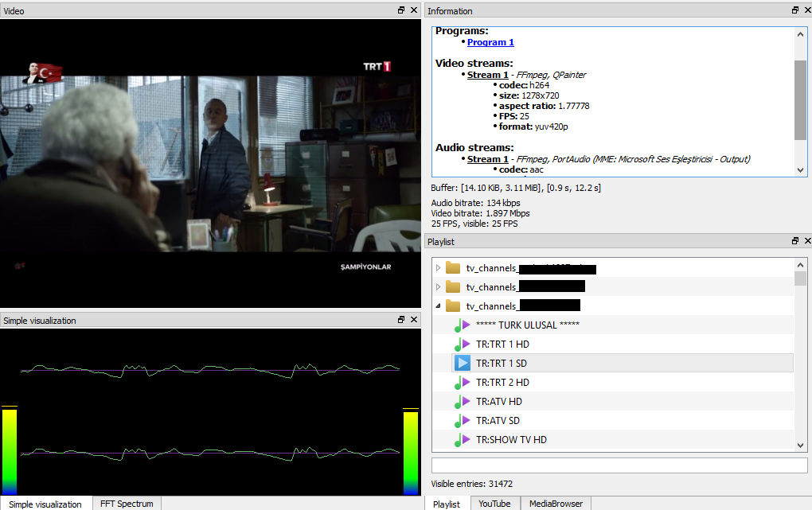Viewport: 812px width, 510px height.
Task: Select the TR:TRT 2 HD channel
Action: 502,383
